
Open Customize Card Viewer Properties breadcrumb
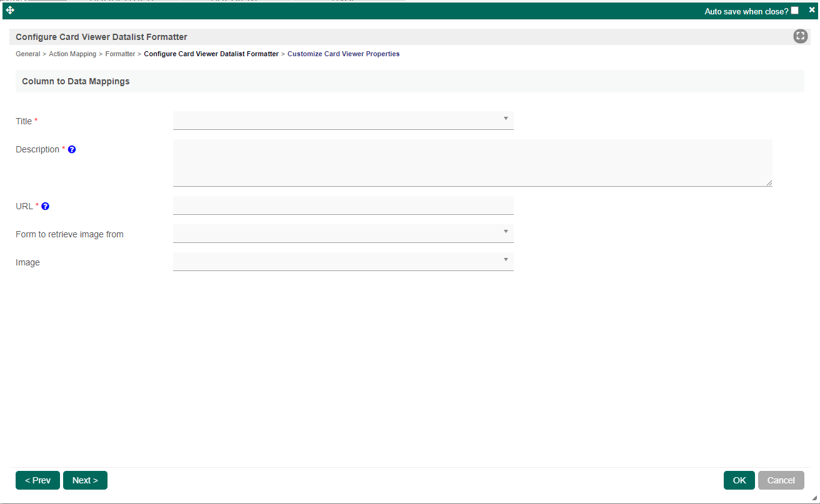[x=344, y=54]
